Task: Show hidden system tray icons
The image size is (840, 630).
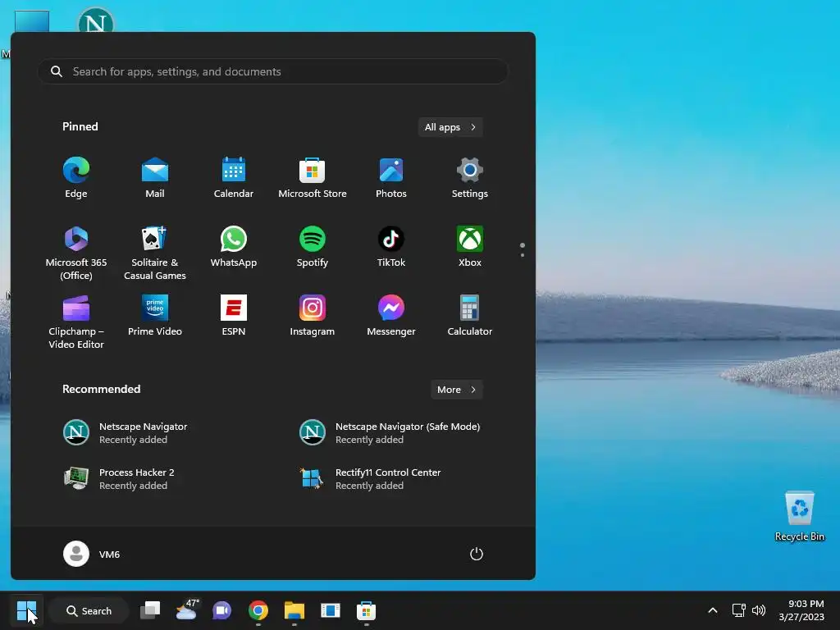Action: [713, 610]
